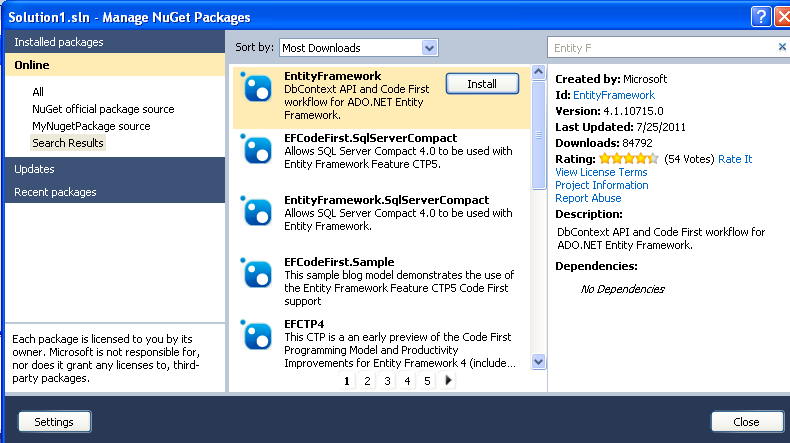This screenshot has width=790, height=443.
Task: Open the Settings dialog
Action: (54, 422)
